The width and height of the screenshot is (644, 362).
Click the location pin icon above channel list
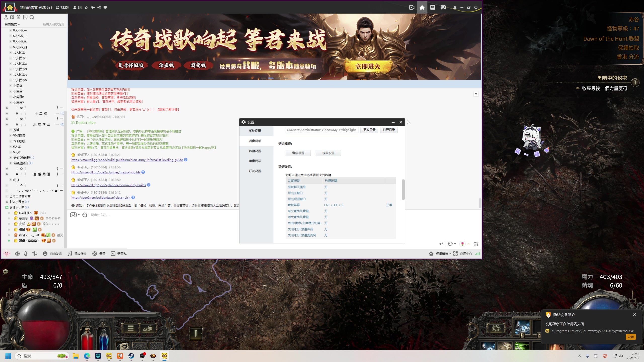coord(18,17)
